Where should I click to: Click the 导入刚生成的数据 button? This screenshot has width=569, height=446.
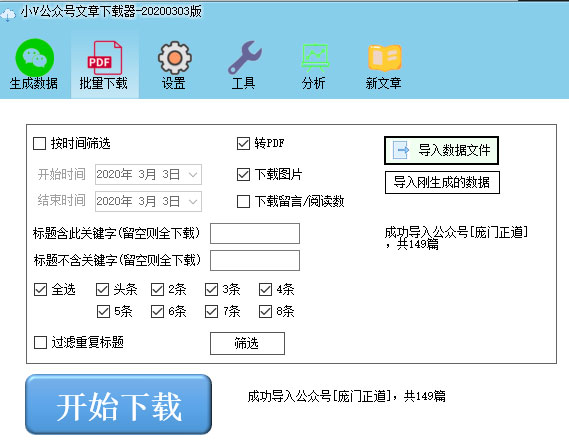442,182
